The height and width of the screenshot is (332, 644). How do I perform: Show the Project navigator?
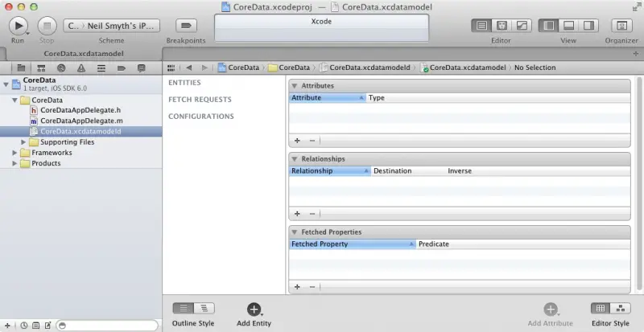coord(21,68)
